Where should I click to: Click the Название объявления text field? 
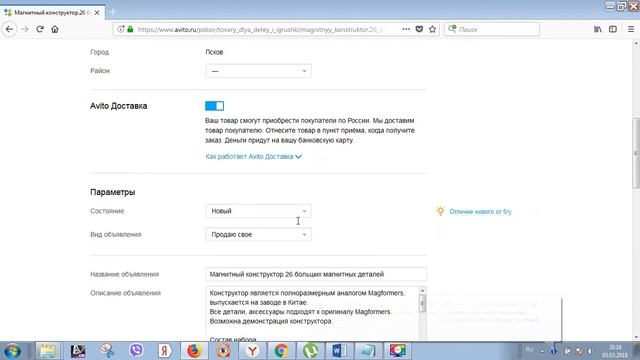click(316, 274)
